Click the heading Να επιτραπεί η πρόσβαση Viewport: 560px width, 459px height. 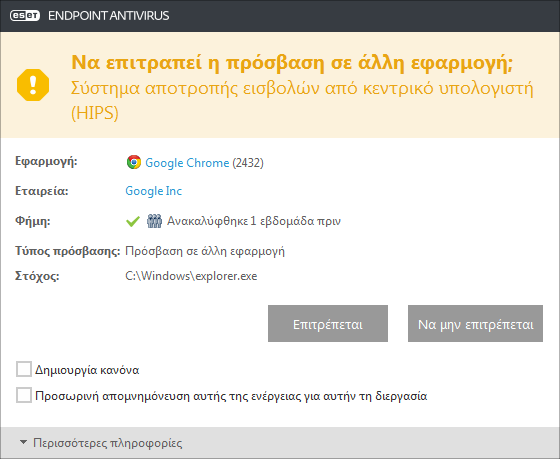coord(292,63)
